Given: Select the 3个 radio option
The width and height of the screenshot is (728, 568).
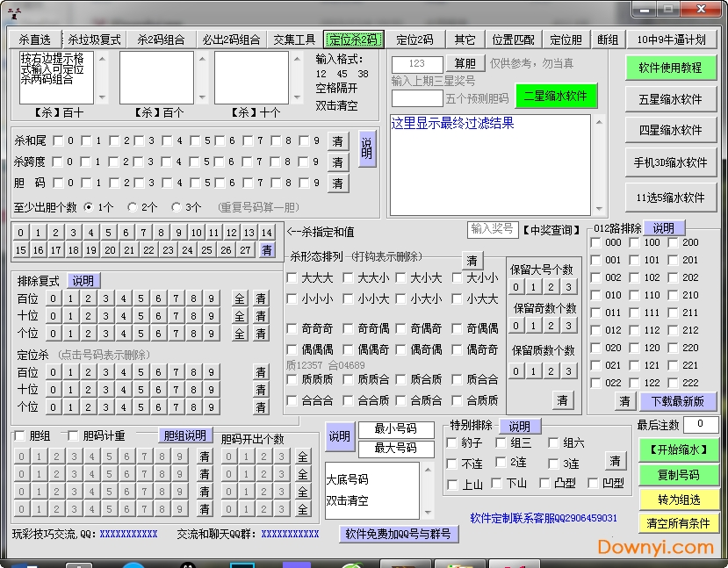Looking at the screenshot, I should [x=177, y=207].
